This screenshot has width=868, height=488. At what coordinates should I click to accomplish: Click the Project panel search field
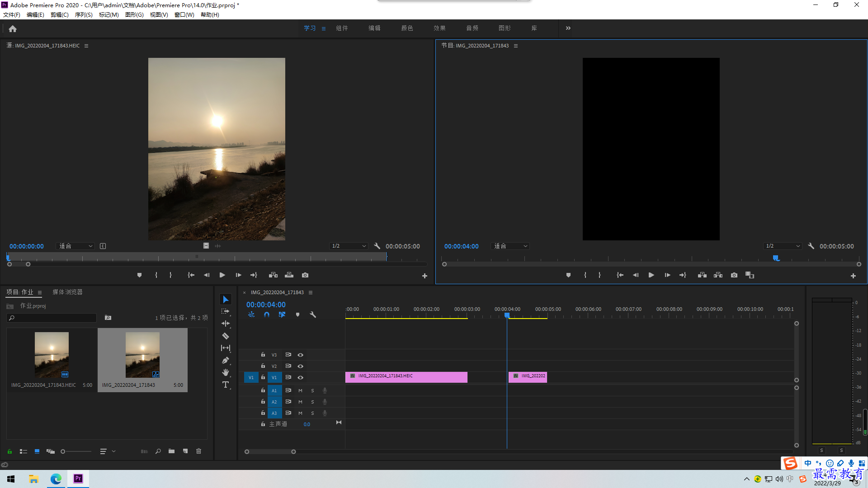click(x=52, y=318)
